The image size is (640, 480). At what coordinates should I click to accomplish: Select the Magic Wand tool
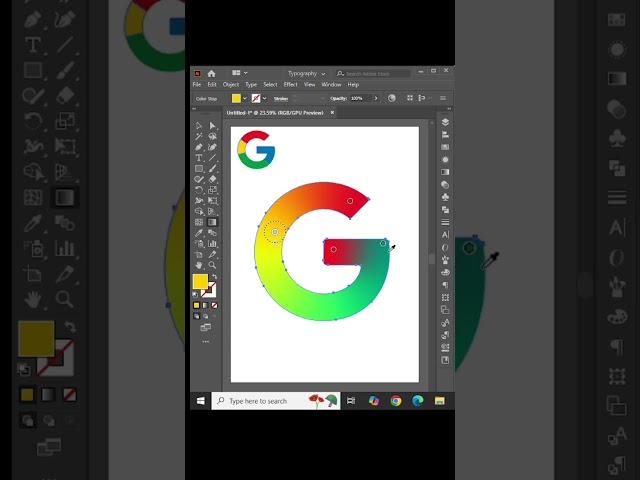[x=199, y=136]
